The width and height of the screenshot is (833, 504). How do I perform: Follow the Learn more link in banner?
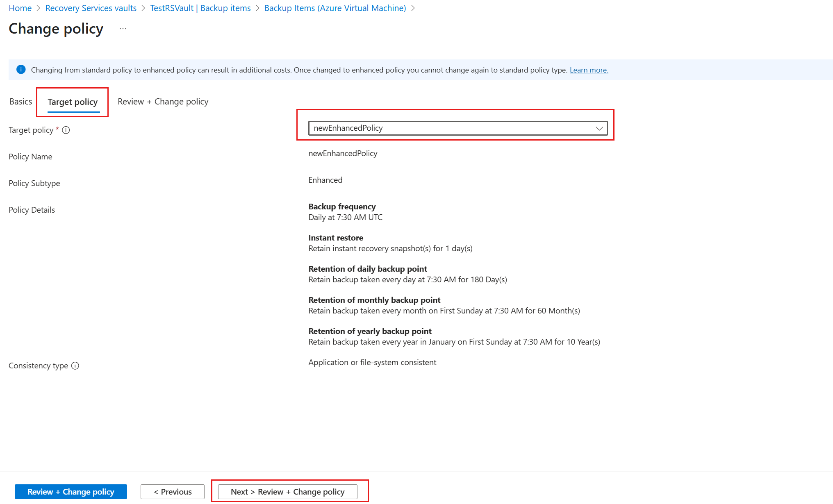click(589, 70)
